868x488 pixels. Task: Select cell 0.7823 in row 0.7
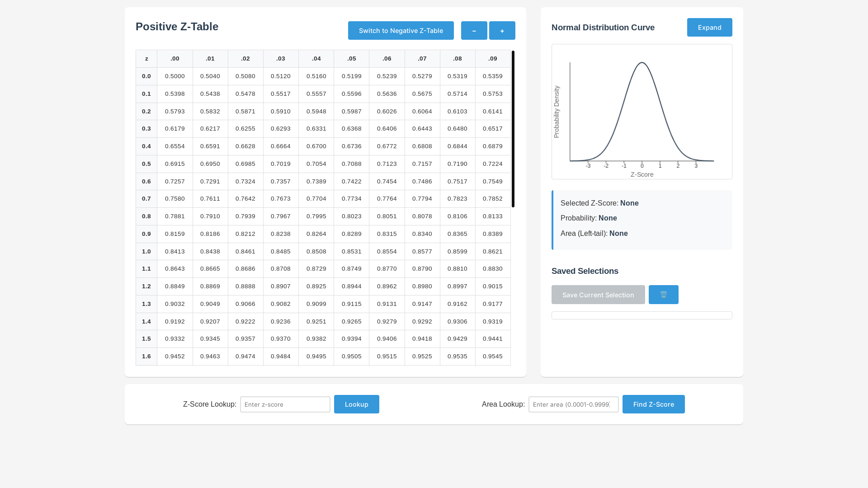458,199
